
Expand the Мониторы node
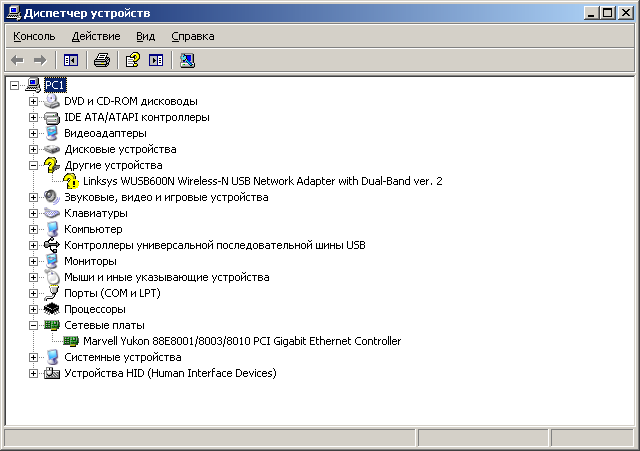click(33, 261)
